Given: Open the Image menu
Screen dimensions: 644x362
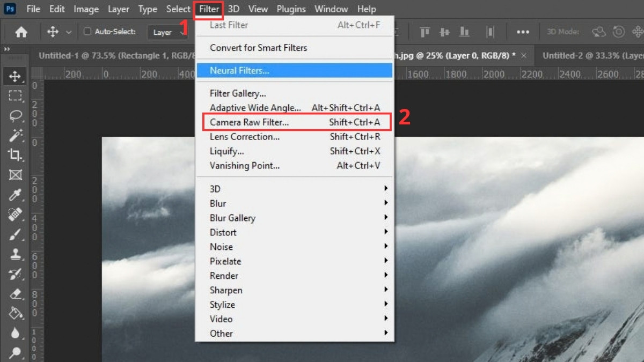Looking at the screenshot, I should 86,9.
